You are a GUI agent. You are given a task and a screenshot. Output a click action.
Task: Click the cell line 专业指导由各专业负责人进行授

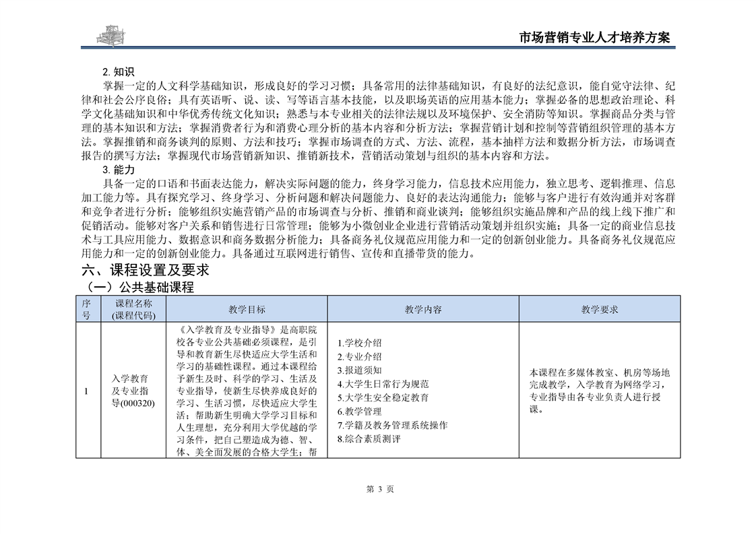tap(595, 397)
